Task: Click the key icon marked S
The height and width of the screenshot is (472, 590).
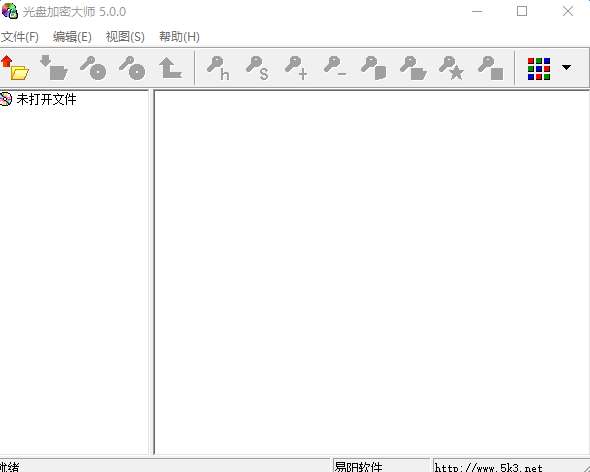Action: [x=257, y=68]
